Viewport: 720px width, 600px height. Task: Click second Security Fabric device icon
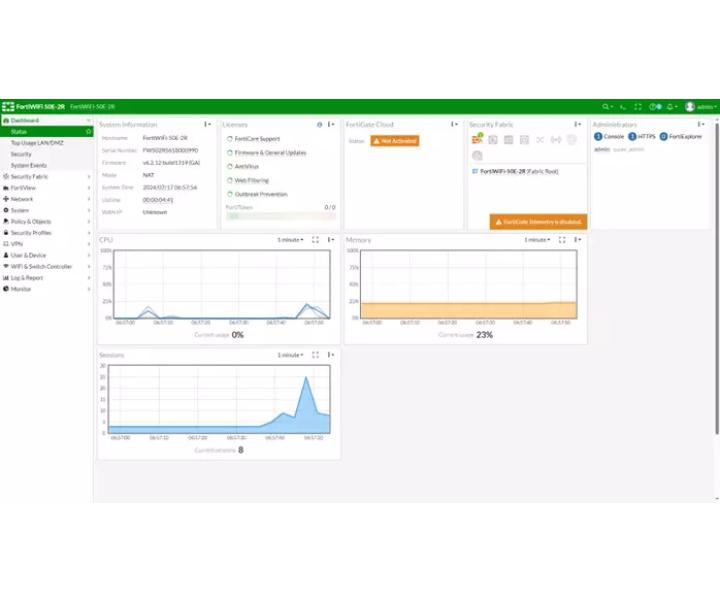pos(493,140)
